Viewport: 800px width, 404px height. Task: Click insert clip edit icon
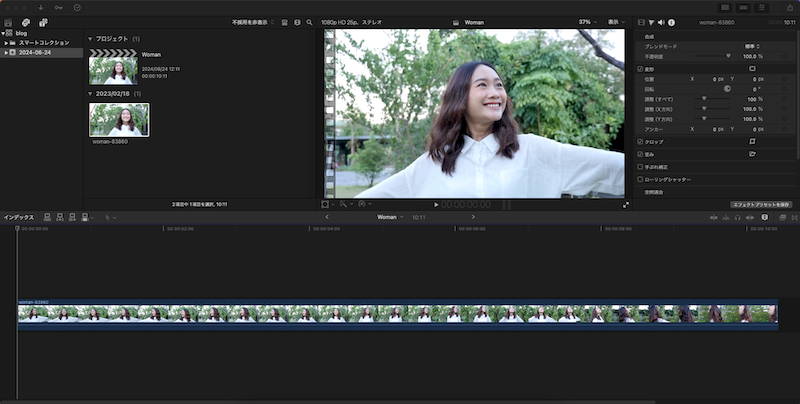(60, 217)
